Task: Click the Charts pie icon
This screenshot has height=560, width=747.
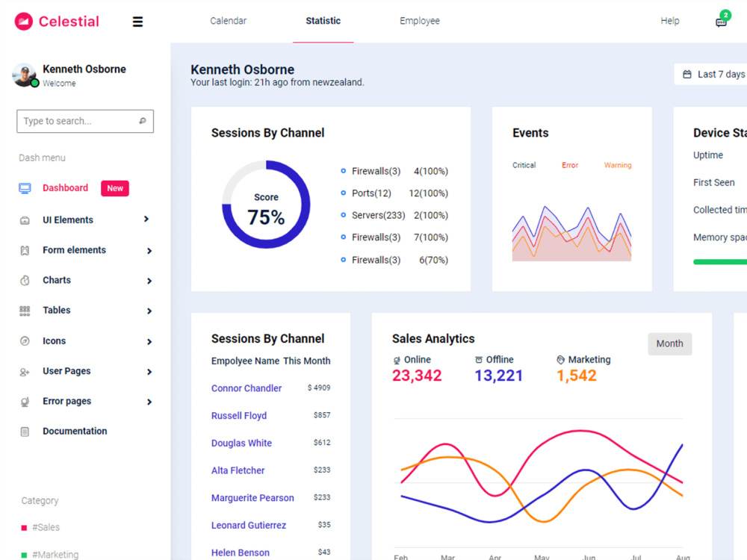Action: pyautogui.click(x=25, y=281)
